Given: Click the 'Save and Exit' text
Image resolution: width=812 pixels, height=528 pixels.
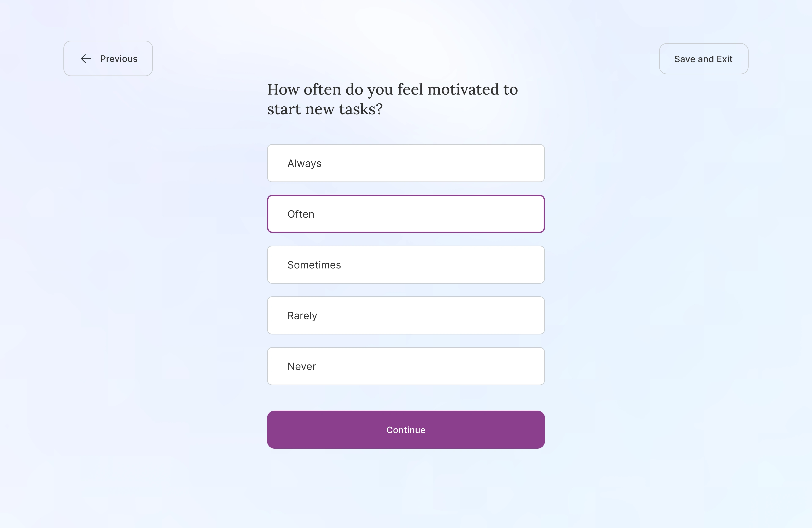Looking at the screenshot, I should (703, 59).
